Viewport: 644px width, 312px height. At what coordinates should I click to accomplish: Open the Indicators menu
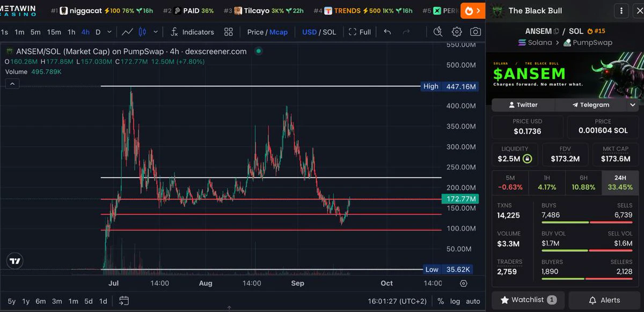click(192, 32)
